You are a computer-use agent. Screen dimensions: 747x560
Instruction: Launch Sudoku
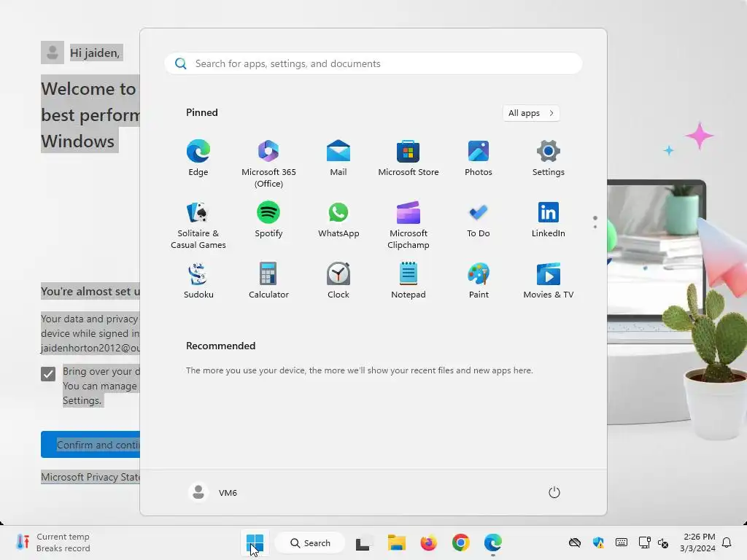pos(198,281)
